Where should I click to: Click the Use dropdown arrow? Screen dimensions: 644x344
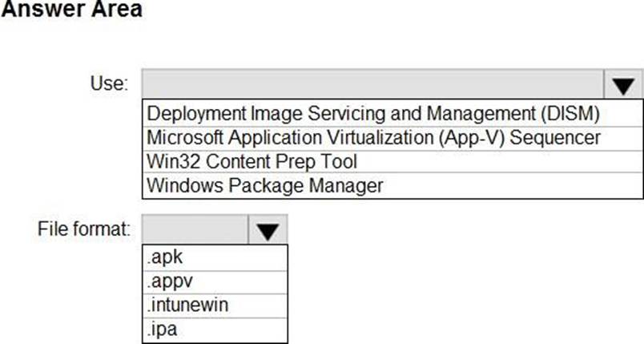(x=624, y=84)
